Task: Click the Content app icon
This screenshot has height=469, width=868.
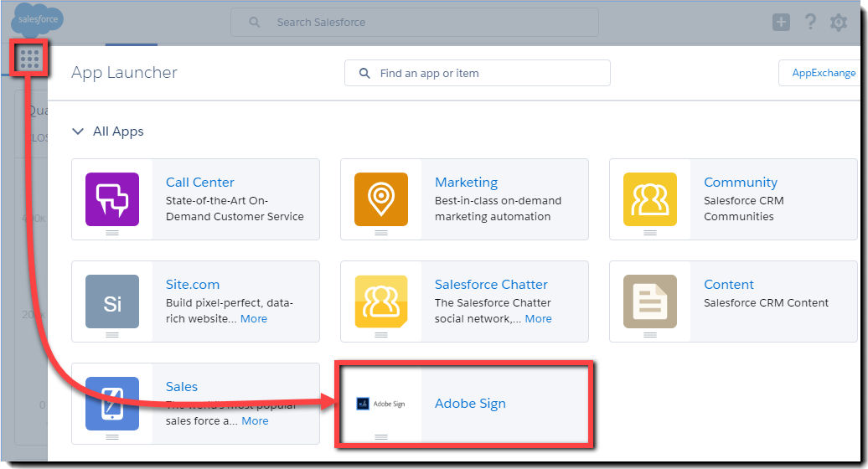Action: click(650, 301)
